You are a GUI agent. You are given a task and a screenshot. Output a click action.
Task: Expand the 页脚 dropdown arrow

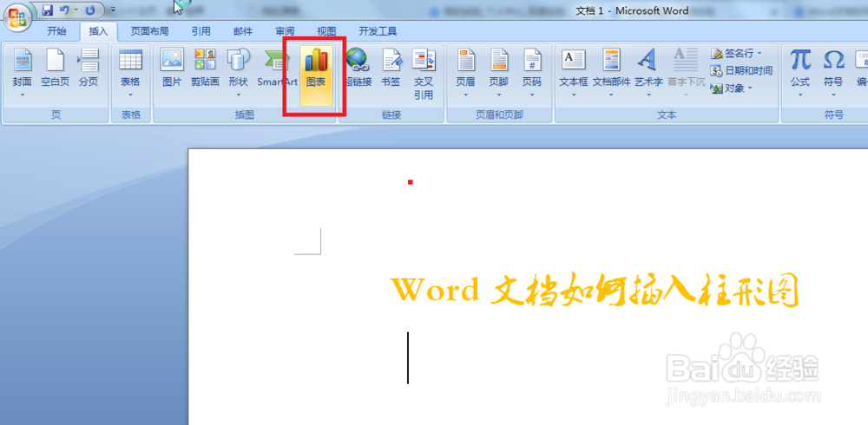[x=499, y=95]
